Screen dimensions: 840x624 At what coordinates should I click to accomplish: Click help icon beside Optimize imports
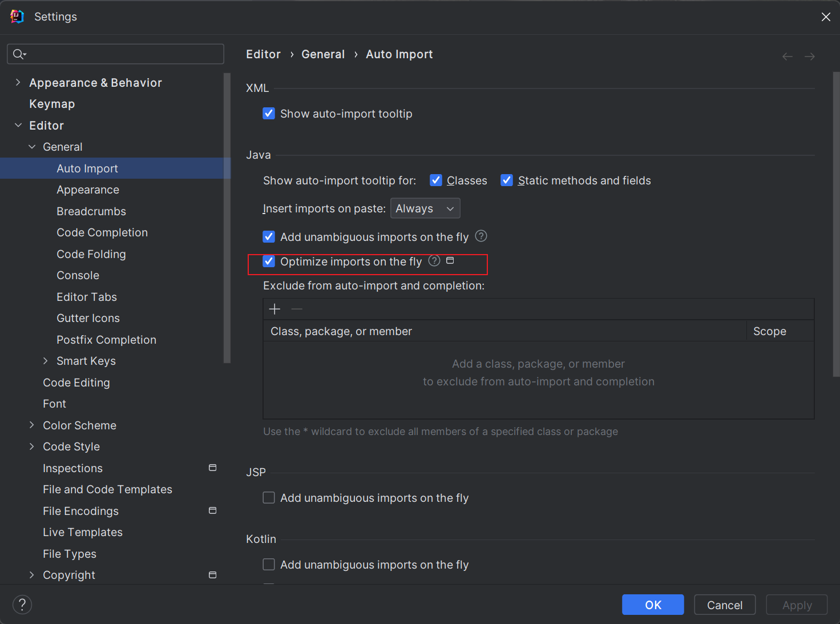tap(434, 261)
